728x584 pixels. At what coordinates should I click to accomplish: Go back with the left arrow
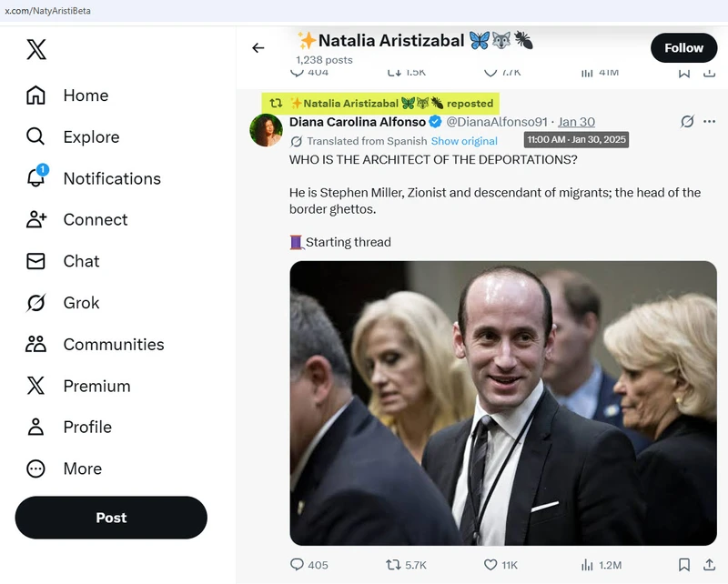pyautogui.click(x=258, y=48)
